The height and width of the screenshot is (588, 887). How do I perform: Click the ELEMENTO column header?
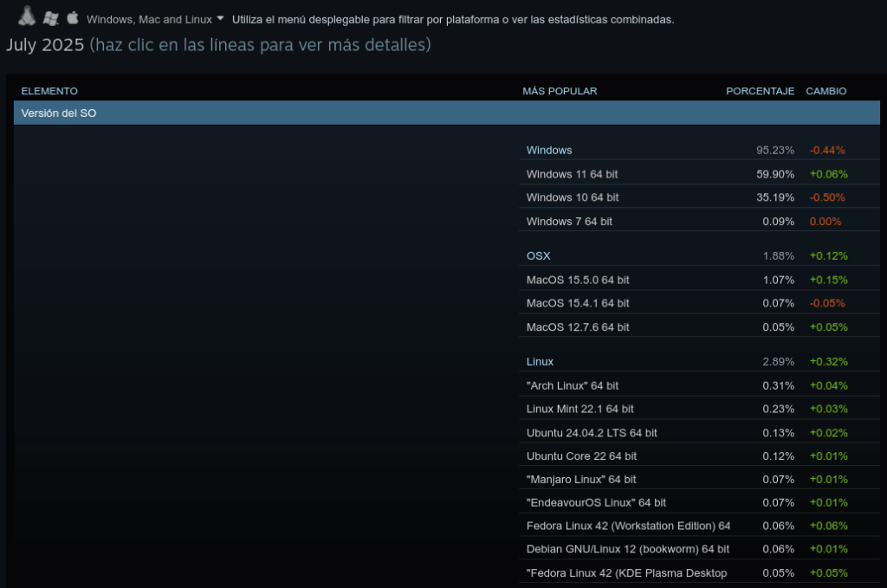49,91
